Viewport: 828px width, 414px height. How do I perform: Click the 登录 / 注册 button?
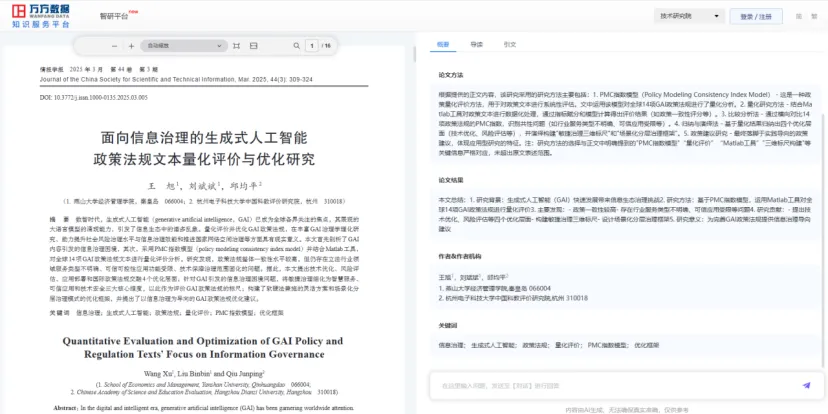[756, 17]
